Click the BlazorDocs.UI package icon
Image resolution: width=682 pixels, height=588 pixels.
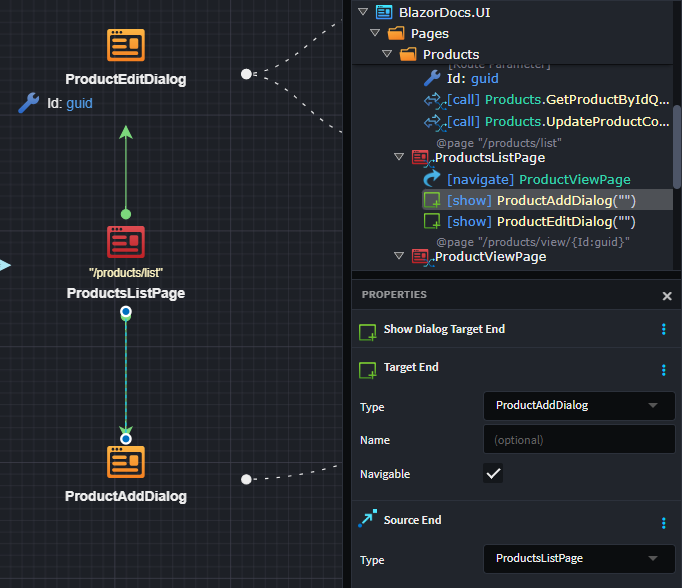tap(384, 12)
